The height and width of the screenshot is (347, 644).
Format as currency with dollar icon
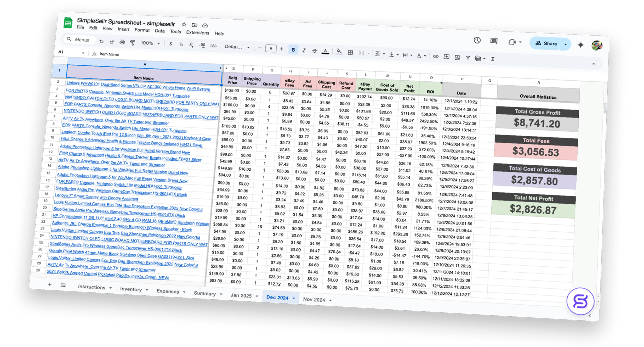(x=171, y=44)
